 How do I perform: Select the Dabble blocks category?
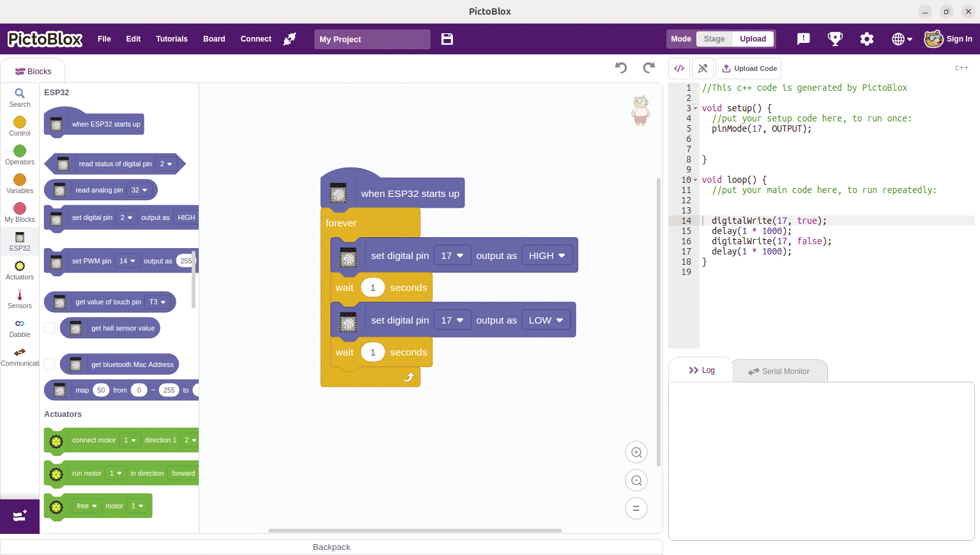[20, 327]
